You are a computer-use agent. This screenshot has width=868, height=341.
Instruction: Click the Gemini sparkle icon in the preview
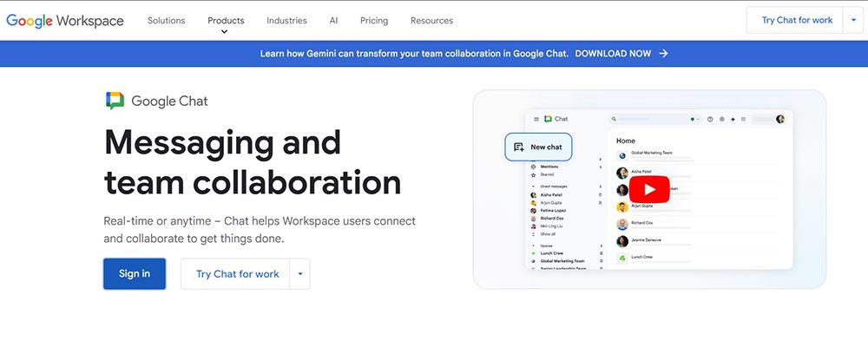pos(733,119)
